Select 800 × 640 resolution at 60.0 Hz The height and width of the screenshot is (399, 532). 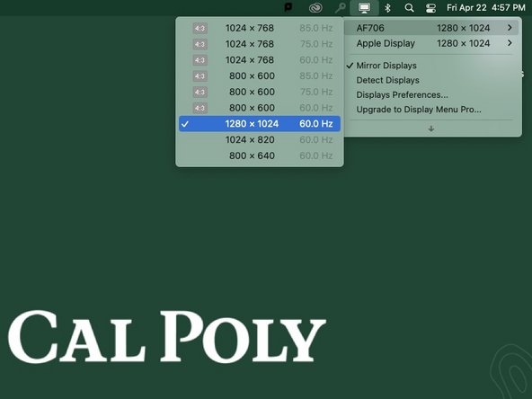pyautogui.click(x=260, y=155)
